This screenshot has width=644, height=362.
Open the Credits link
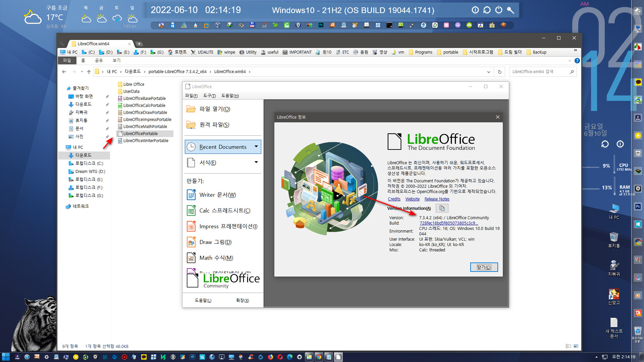pos(394,199)
